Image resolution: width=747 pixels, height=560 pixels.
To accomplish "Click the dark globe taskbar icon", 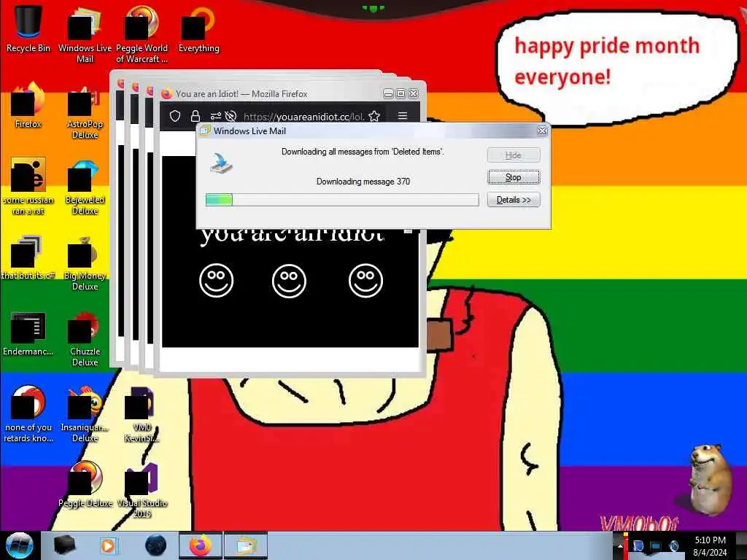I will coord(156,545).
